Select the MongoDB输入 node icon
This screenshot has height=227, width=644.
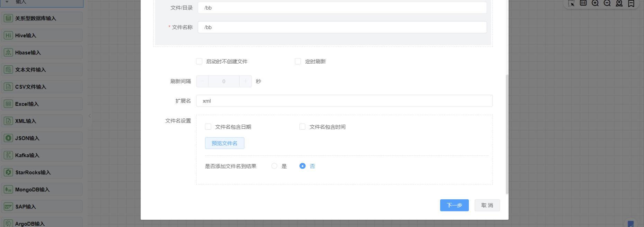coord(8,190)
